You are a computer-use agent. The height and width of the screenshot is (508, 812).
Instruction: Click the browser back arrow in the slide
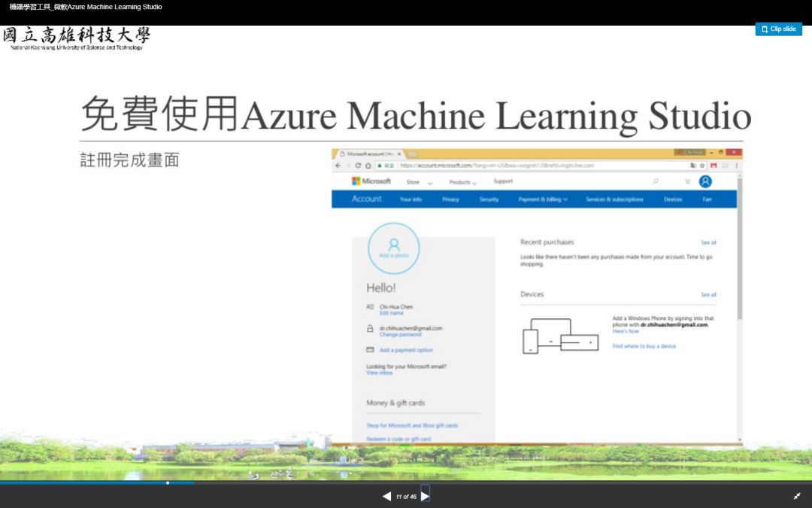tap(338, 166)
